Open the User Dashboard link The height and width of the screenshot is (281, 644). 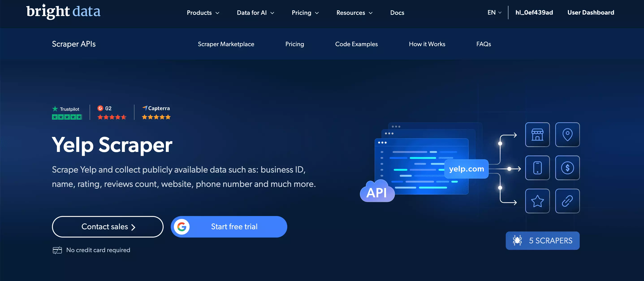(x=591, y=13)
